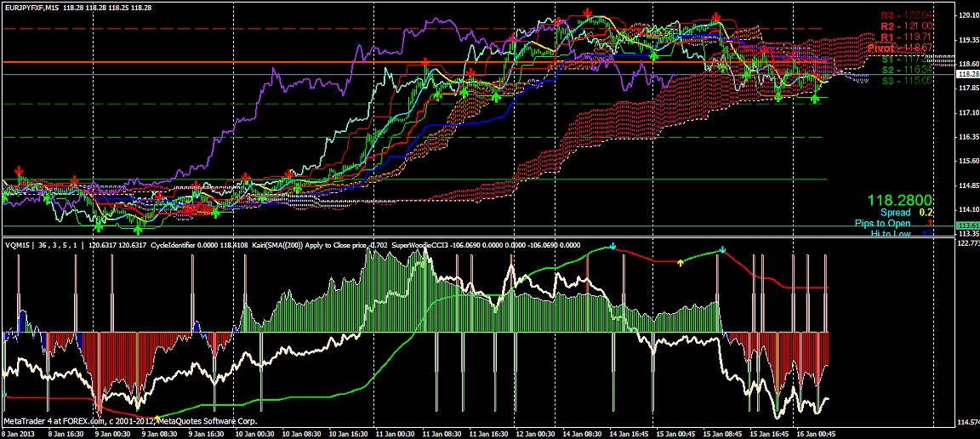Click the rightmost green up arrow on price chart
Screen dimensions: 980x439
click(815, 99)
